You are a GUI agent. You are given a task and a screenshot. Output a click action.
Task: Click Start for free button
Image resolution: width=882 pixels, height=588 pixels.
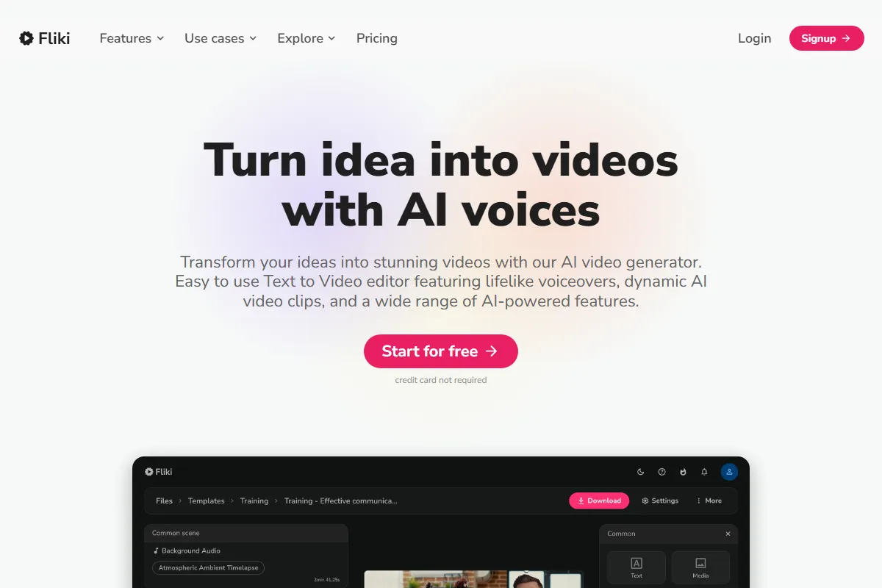(x=441, y=351)
